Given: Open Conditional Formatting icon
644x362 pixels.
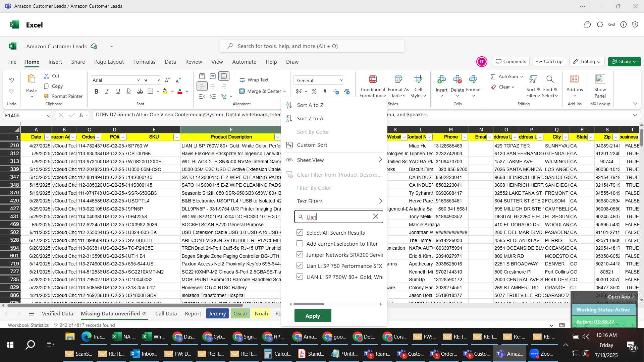Looking at the screenshot, I should coord(373,79).
